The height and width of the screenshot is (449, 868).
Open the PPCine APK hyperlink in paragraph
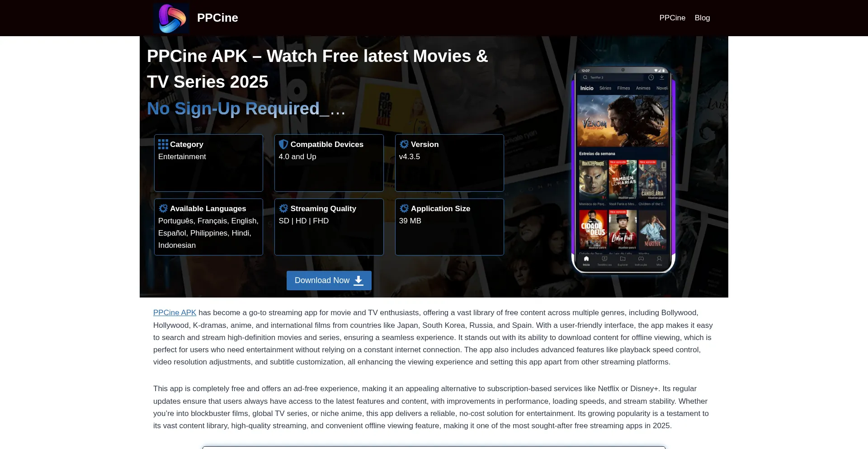point(175,312)
